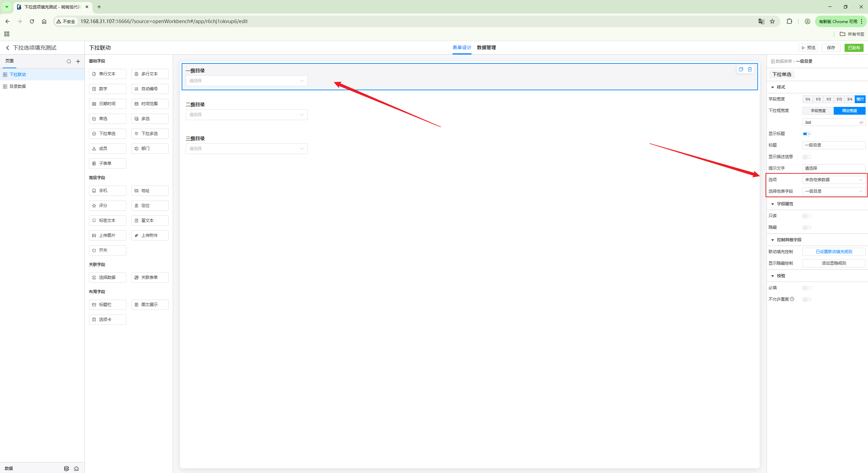This screenshot has width=868, height=473.
Task: Open the 选项 来自他表数据 dropdown
Action: (x=833, y=180)
